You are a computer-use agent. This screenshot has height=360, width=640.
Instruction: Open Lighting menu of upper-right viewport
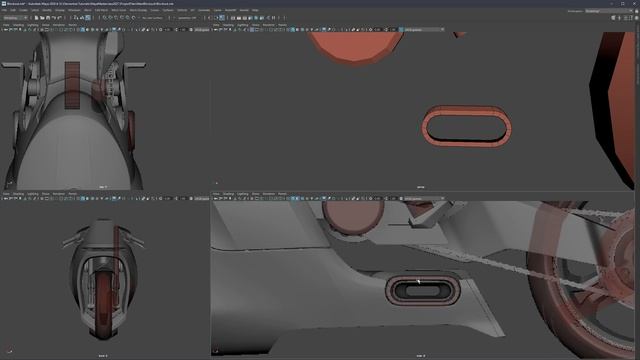[x=242, y=25]
